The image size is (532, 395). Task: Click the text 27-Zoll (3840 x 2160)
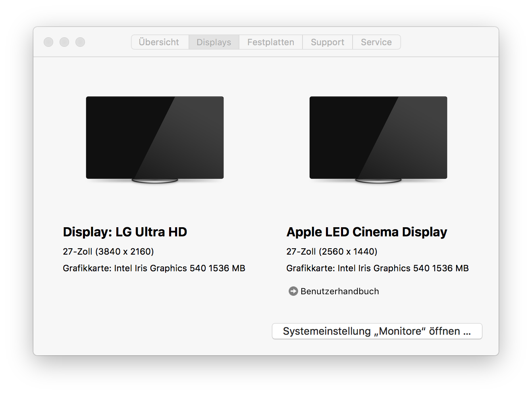(x=108, y=251)
